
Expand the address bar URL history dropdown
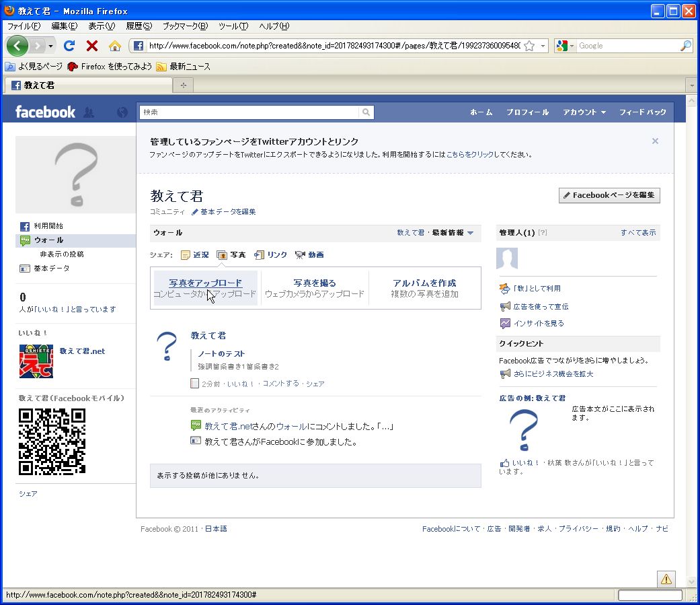point(543,46)
